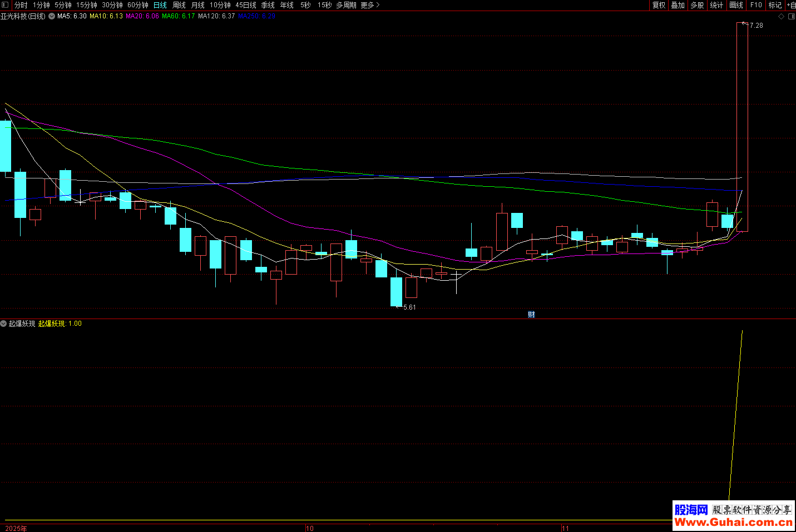Click the diamond icon at chart top-right

tap(781, 17)
